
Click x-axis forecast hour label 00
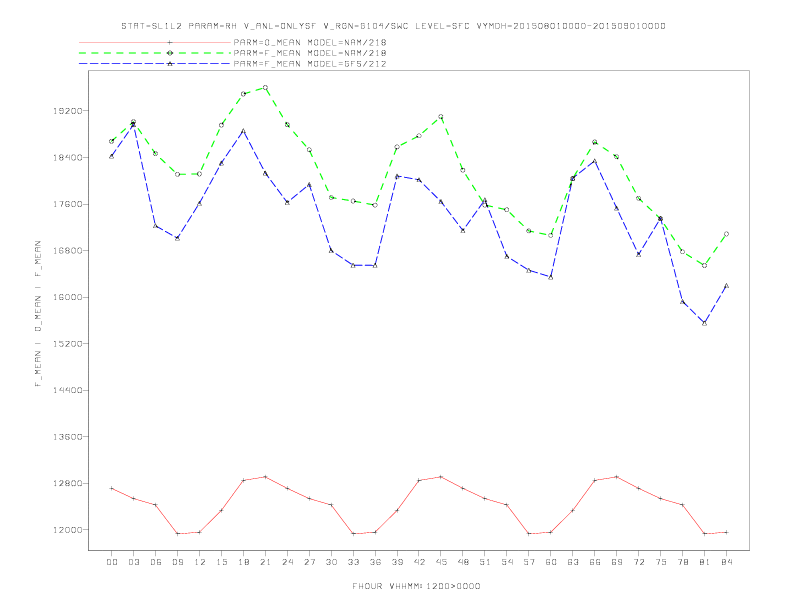coord(112,562)
